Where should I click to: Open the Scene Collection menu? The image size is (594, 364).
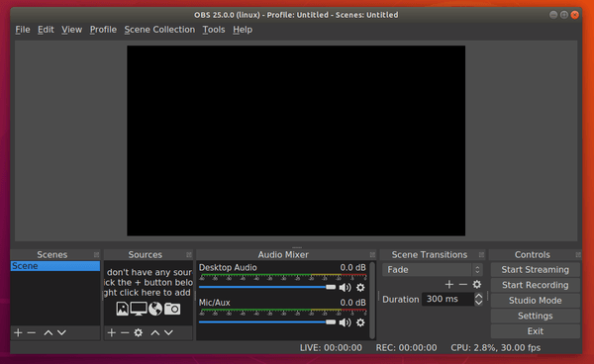pos(159,30)
